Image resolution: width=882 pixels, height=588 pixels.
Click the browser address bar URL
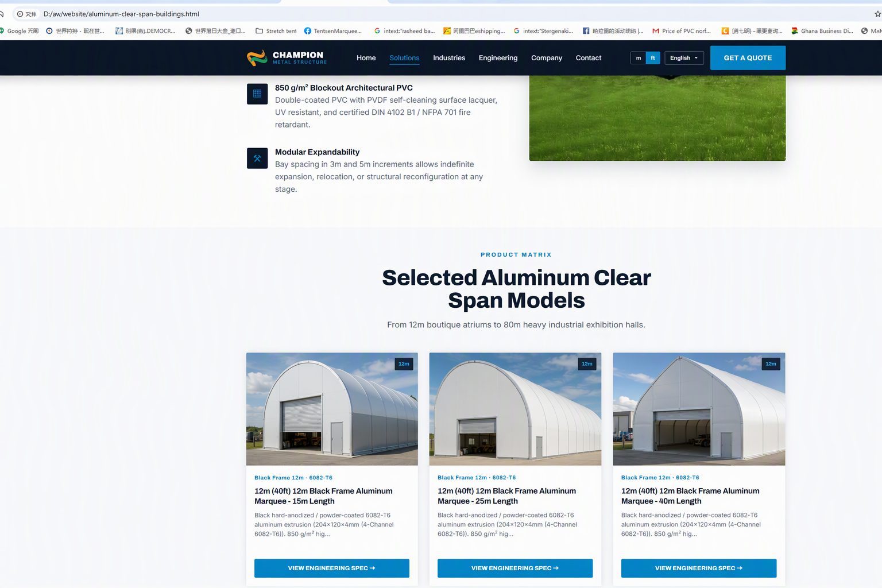pyautogui.click(x=121, y=14)
